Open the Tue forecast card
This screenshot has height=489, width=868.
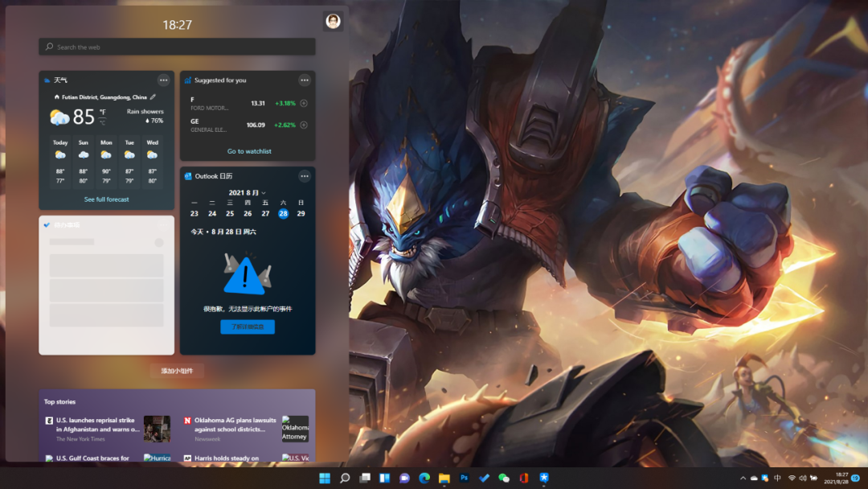pos(129,162)
